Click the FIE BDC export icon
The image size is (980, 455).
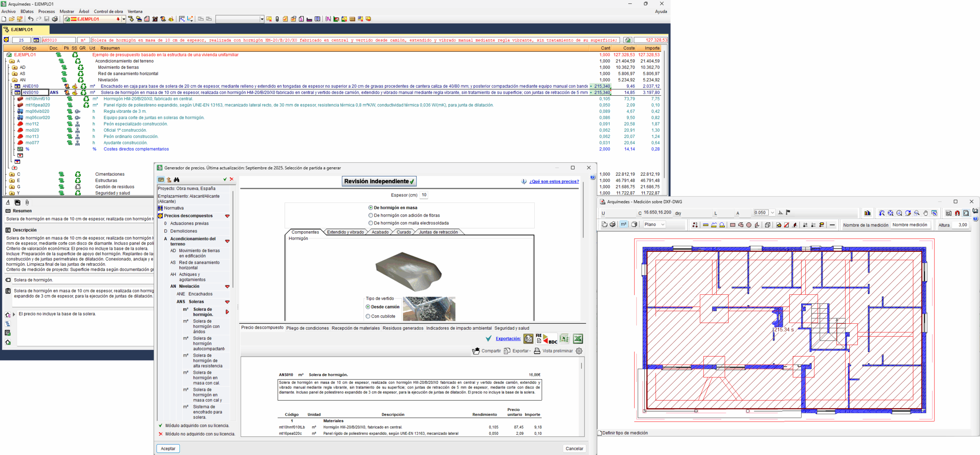pos(546,339)
